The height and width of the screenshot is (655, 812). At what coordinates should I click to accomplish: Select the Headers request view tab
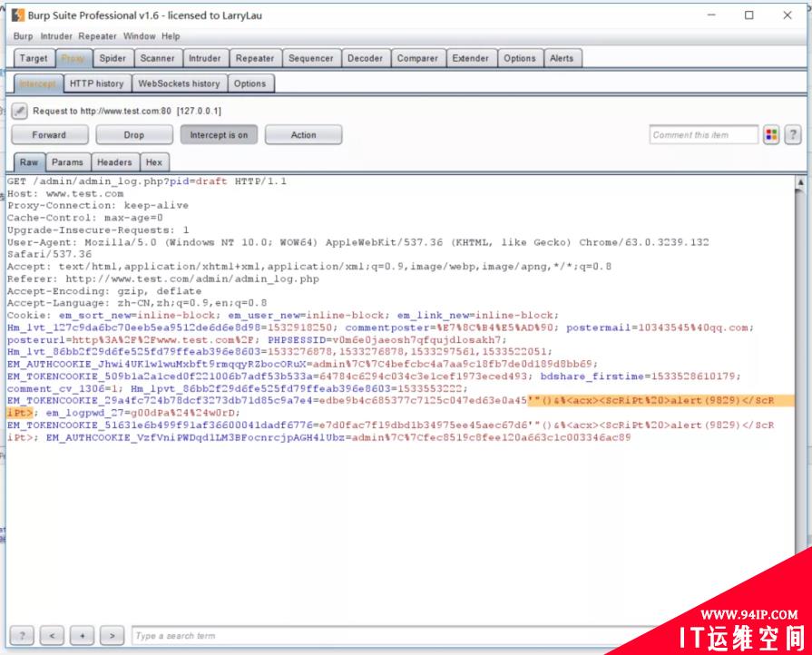coord(114,162)
